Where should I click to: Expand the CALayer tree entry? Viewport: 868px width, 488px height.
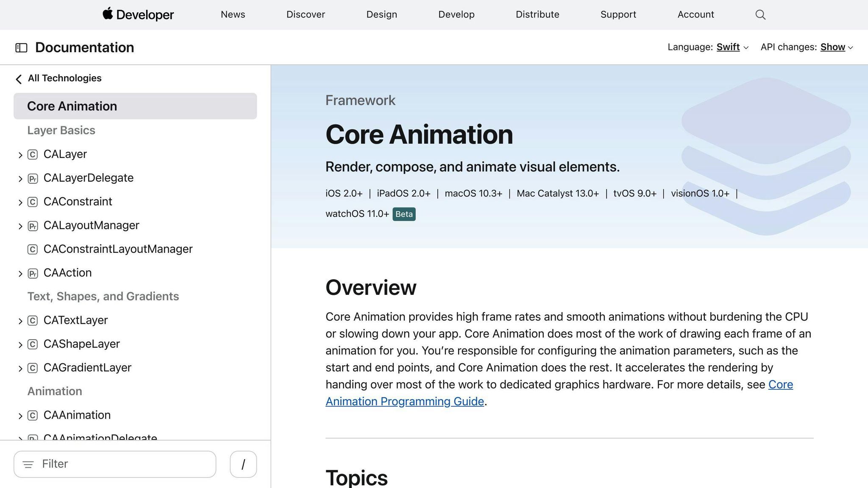pyautogui.click(x=20, y=155)
